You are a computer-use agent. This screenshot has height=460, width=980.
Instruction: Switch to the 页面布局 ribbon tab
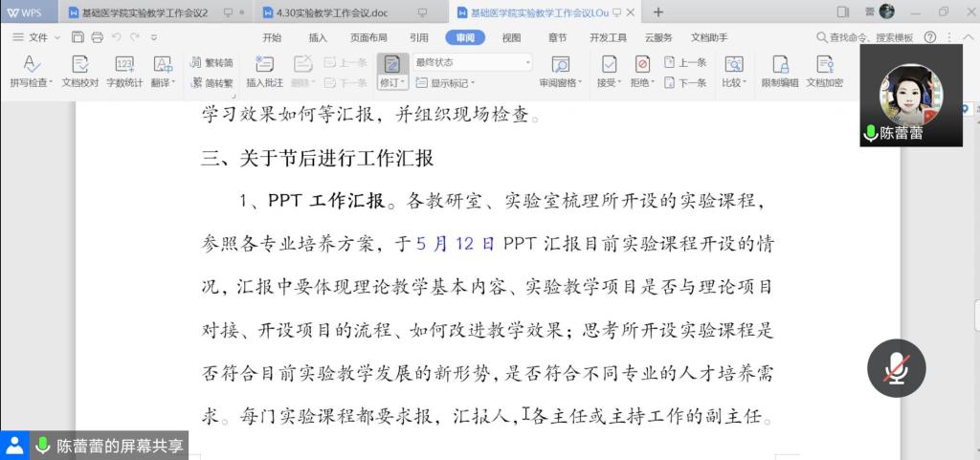coord(368,37)
